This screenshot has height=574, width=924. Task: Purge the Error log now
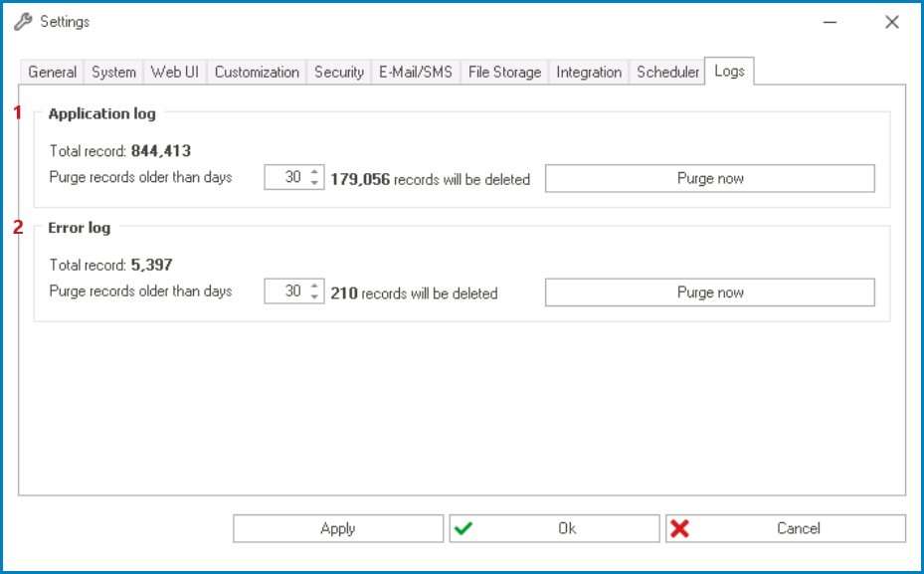pos(709,291)
